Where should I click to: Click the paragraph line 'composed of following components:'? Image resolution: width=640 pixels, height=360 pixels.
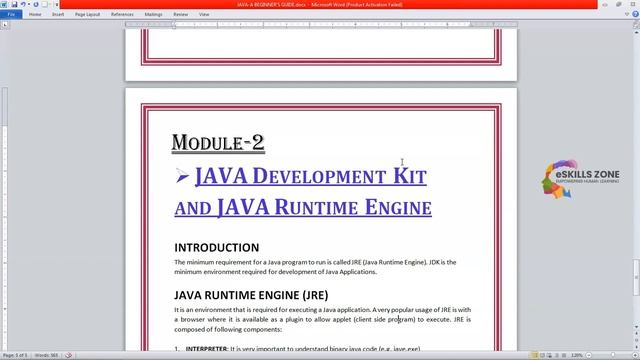click(x=228, y=329)
